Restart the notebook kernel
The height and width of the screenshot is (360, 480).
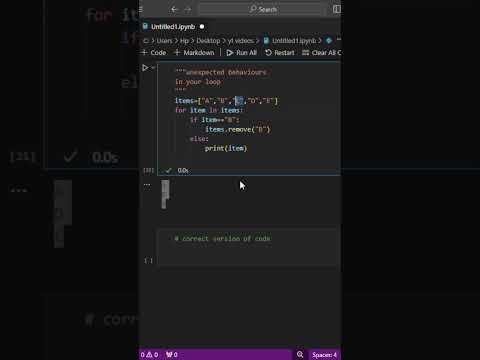[x=280, y=53]
